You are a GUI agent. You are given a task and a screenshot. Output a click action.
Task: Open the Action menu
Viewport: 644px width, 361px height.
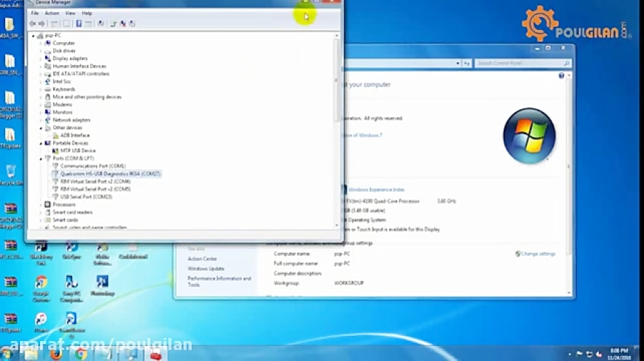52,13
